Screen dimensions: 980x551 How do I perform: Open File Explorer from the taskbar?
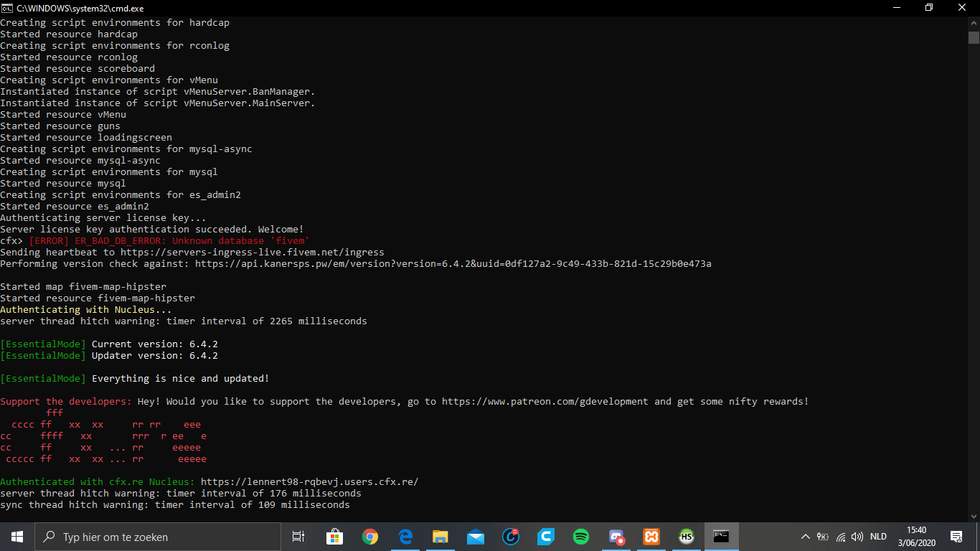[x=440, y=537]
